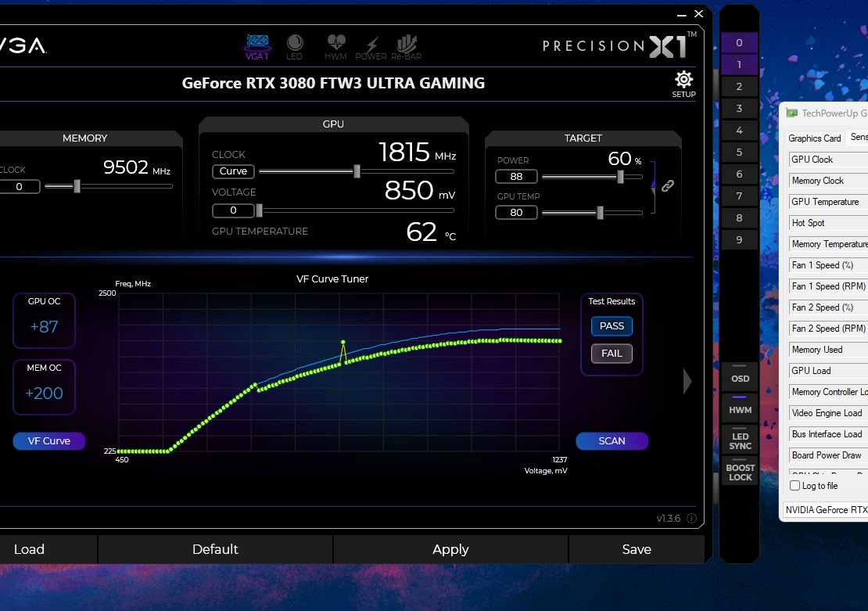Image resolution: width=868 pixels, height=611 pixels.
Task: Select the VGA1 card icon
Action: click(257, 46)
